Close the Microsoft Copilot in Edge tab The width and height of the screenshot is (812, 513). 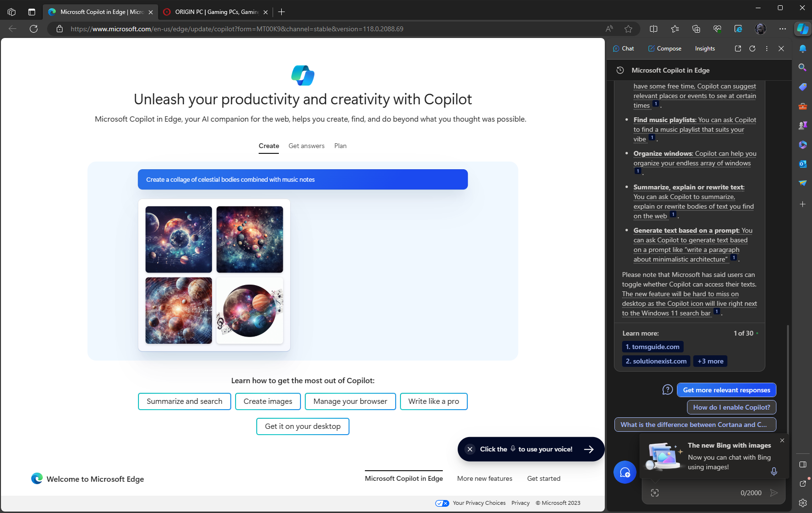click(150, 12)
